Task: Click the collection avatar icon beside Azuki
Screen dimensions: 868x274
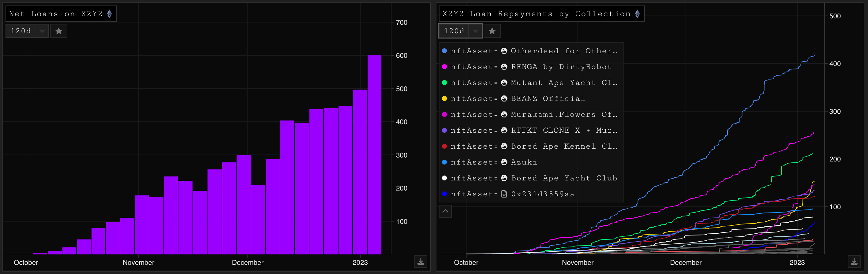Action: (504, 162)
